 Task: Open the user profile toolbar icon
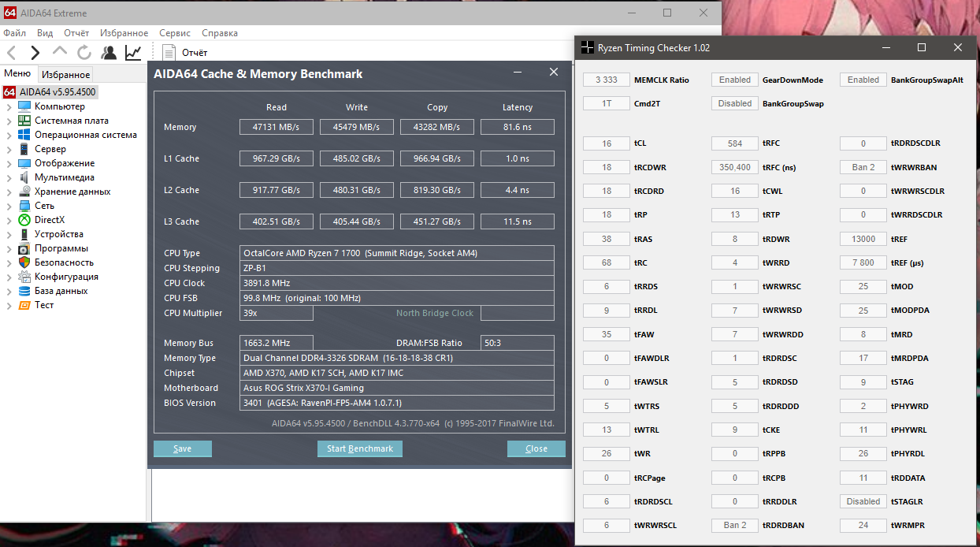[109, 53]
